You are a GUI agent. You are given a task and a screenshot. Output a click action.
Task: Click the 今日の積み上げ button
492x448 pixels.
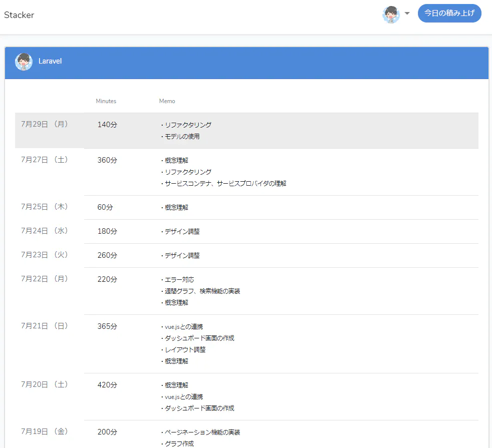coord(449,13)
